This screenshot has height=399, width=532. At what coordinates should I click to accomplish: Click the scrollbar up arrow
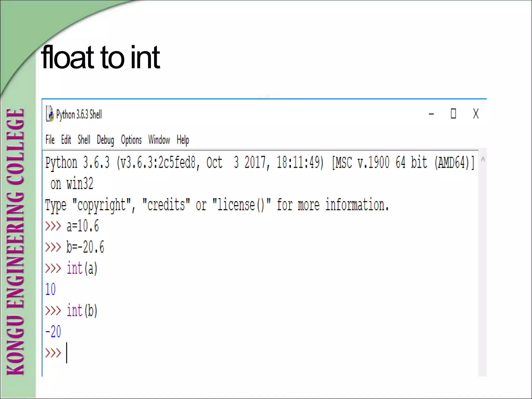483,159
